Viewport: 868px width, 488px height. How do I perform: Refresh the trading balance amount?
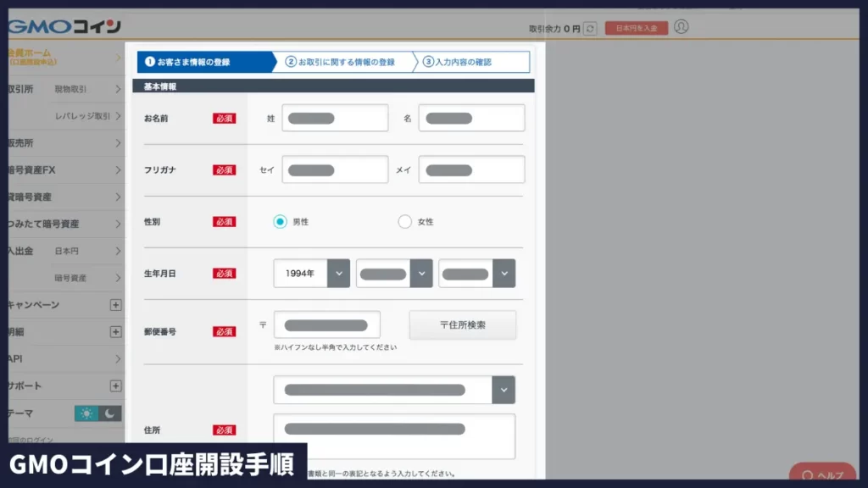pyautogui.click(x=590, y=28)
